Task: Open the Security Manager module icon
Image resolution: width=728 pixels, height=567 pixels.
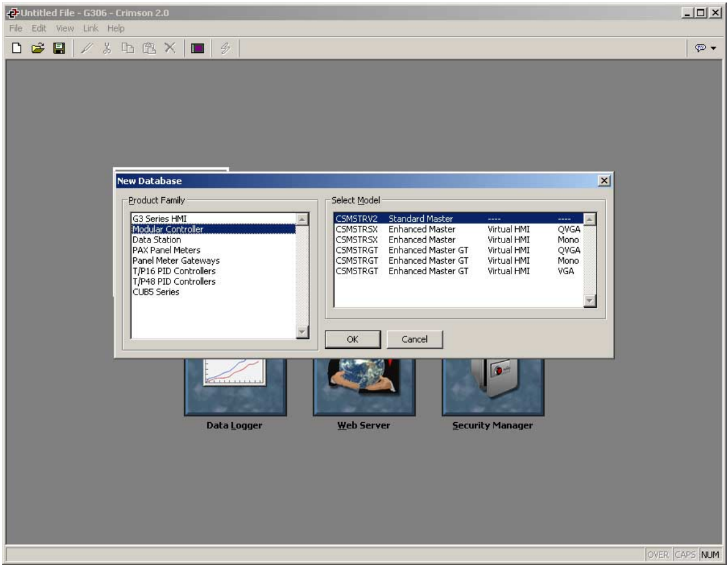Action: tap(493, 387)
